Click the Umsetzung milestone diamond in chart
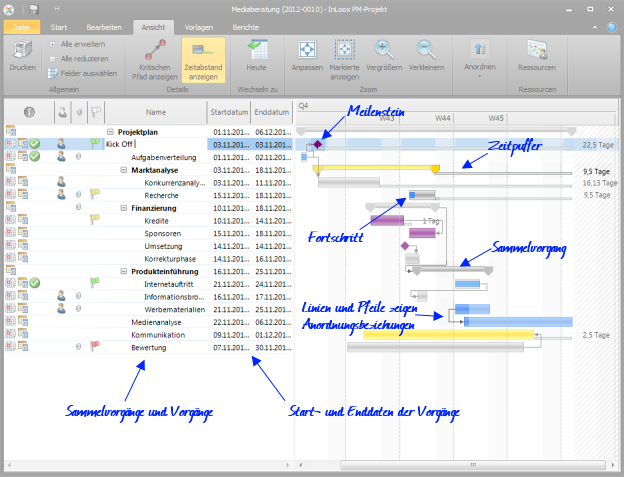This screenshot has width=624, height=477. 405,246
